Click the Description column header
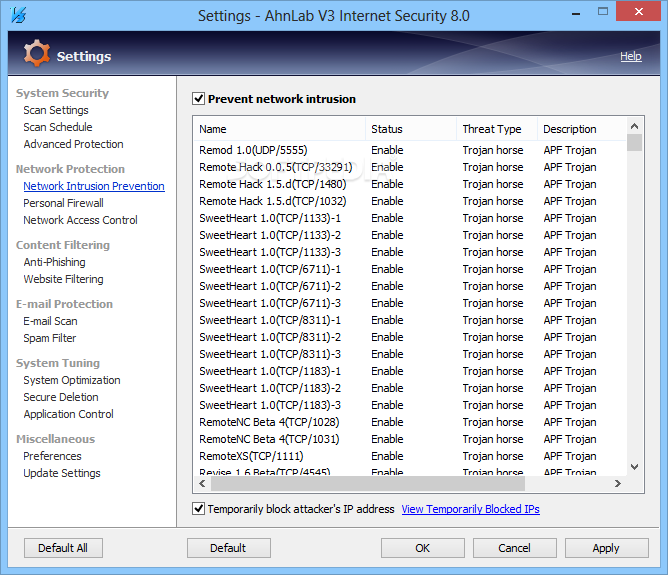 tap(582, 129)
